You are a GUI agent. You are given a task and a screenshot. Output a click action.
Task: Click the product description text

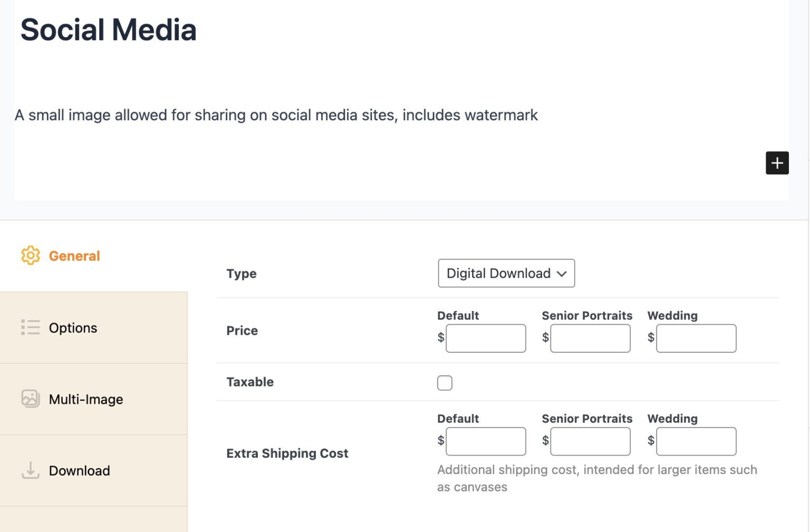(x=276, y=115)
